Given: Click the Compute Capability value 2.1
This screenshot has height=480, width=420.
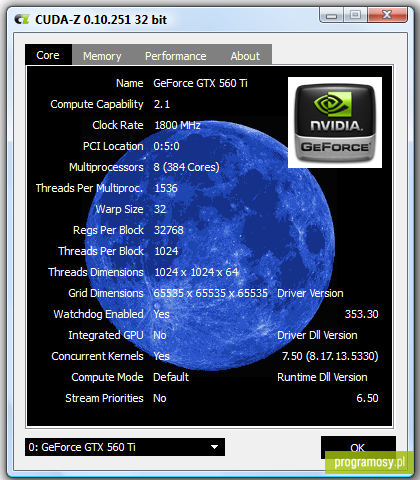Looking at the screenshot, I should click(162, 104).
